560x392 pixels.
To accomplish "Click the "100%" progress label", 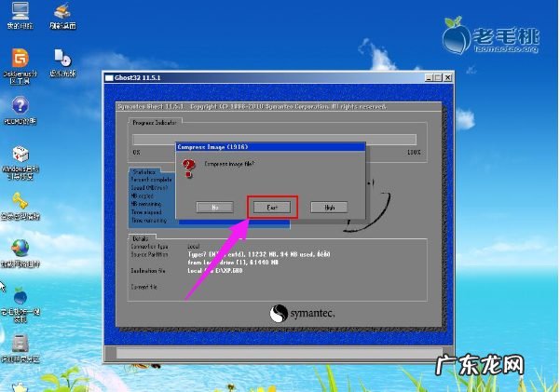I will [x=414, y=152].
